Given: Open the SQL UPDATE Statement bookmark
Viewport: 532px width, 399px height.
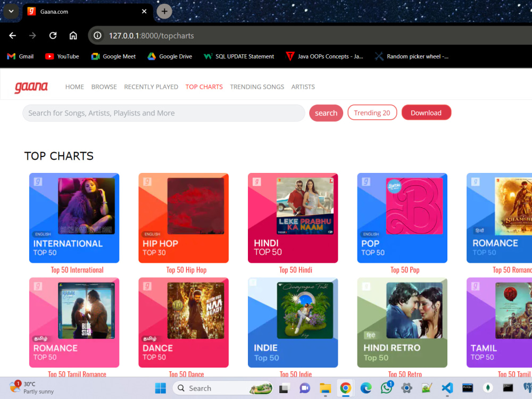Looking at the screenshot, I should pyautogui.click(x=239, y=56).
